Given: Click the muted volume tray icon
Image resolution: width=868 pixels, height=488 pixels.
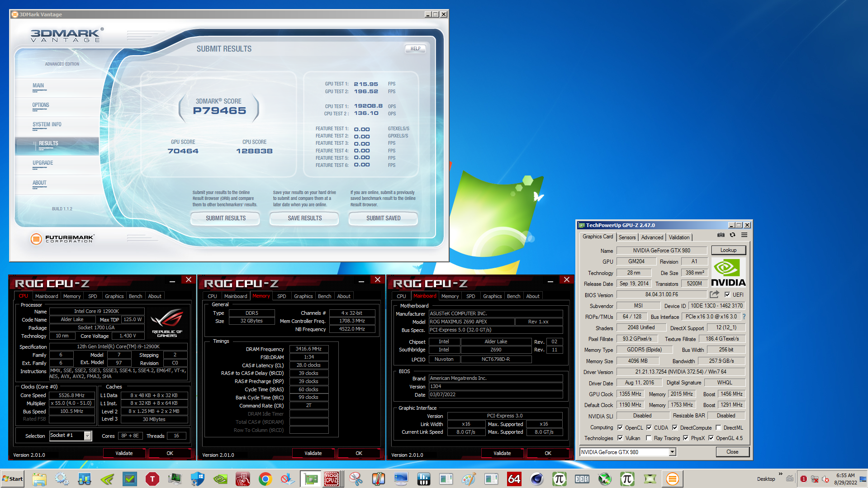Looking at the screenshot, I should pos(825,479).
